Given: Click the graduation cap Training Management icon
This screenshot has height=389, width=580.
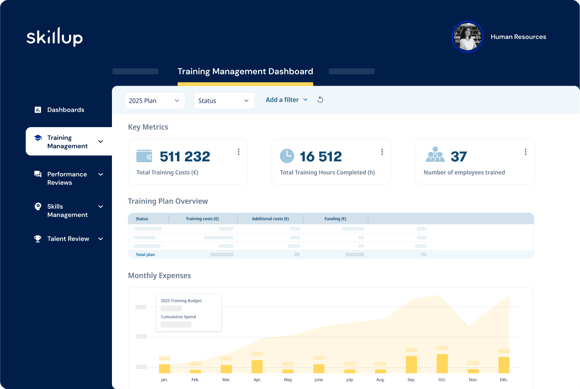Looking at the screenshot, I should point(38,138).
